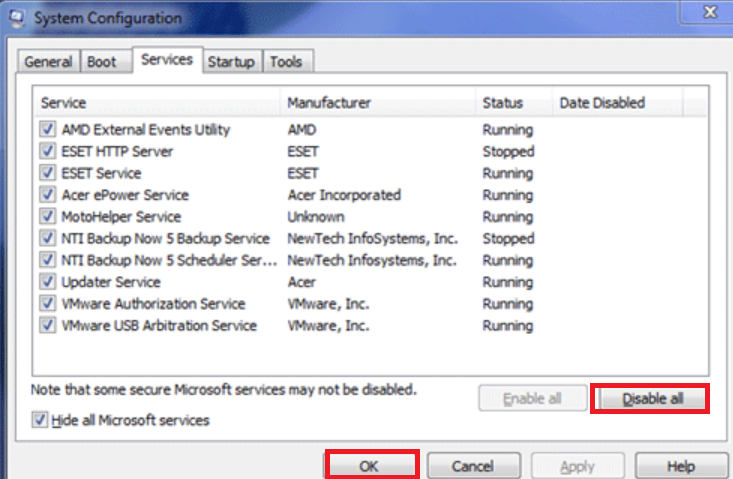733x479 pixels.
Task: Click the "Unknown" manufacturer cell
Action: click(316, 217)
